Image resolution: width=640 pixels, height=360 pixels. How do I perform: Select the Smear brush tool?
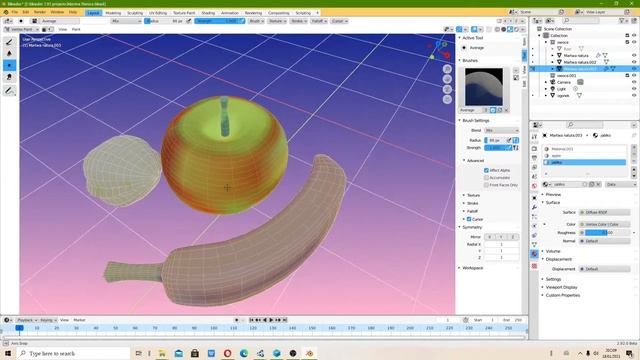coord(9,77)
